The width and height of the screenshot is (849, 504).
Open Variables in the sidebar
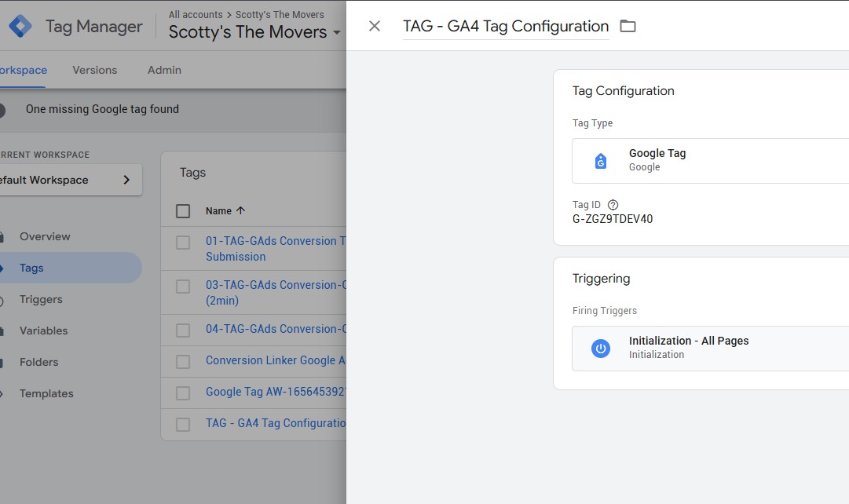point(44,331)
